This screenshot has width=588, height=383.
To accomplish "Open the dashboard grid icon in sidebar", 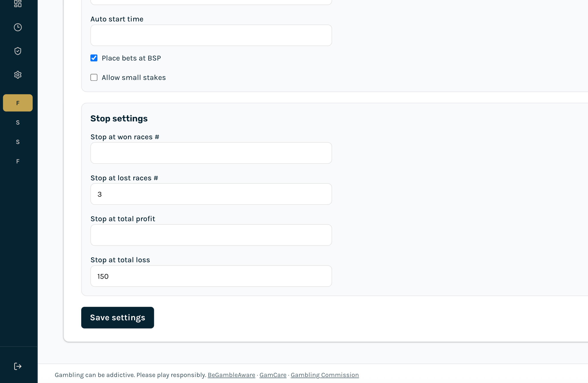I will click(x=18, y=4).
